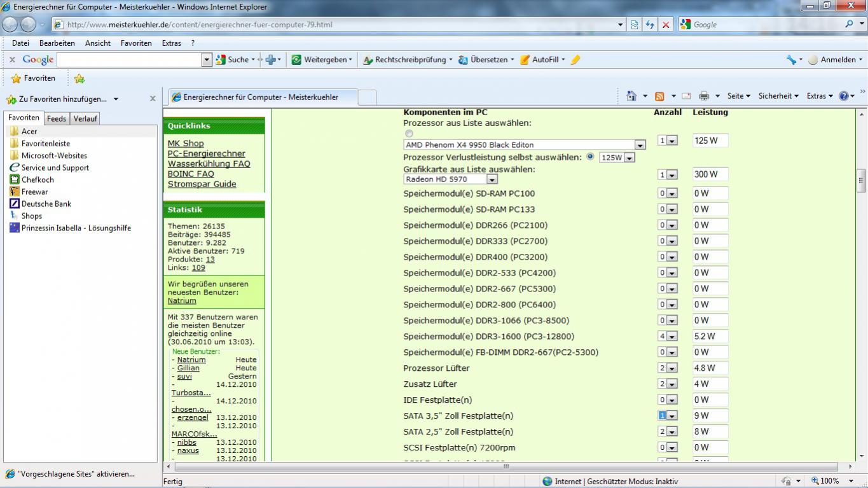
Task: Click the MK Shop quicklink
Action: (186, 143)
